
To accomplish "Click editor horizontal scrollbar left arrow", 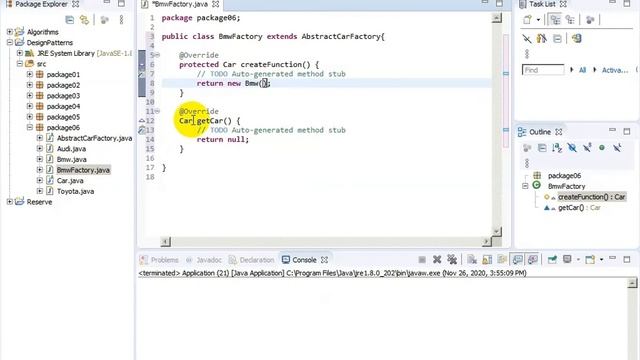I will [x=165, y=242].
